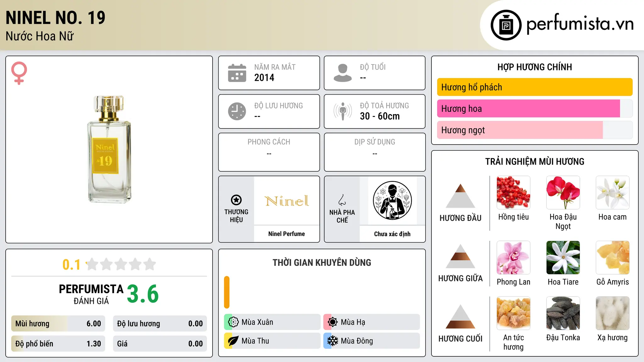Open the Ninel Perfume brand link
Screen dimensions: 644x362
[x=286, y=234]
